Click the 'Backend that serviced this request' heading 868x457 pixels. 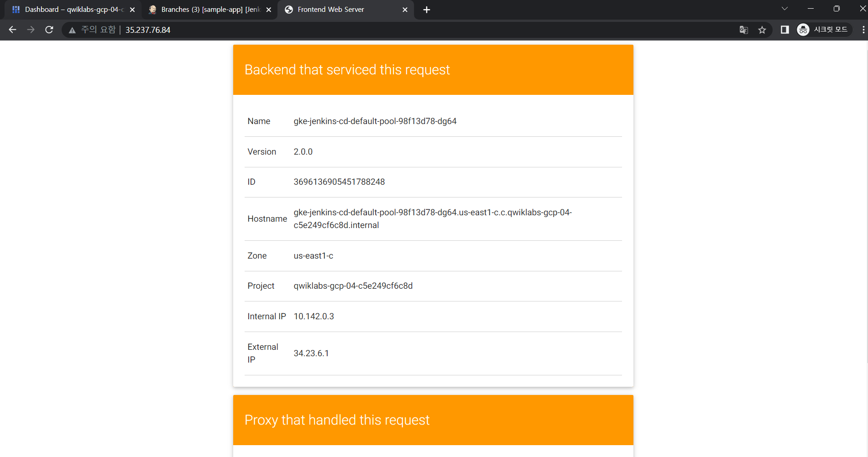click(x=347, y=70)
